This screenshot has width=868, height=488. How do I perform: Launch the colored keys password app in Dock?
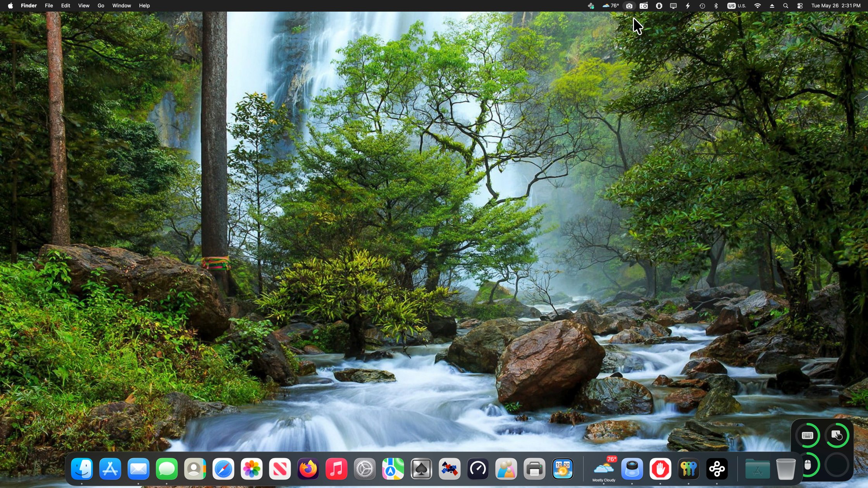pyautogui.click(x=689, y=469)
